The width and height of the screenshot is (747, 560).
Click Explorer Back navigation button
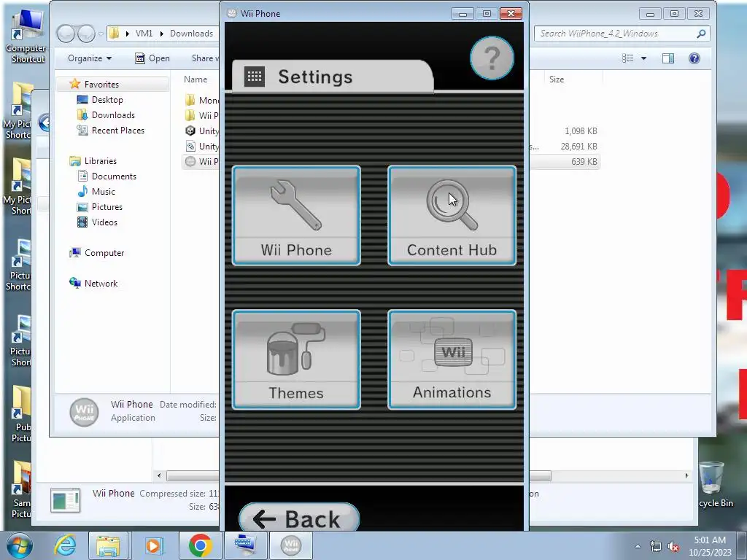pyautogui.click(x=66, y=34)
